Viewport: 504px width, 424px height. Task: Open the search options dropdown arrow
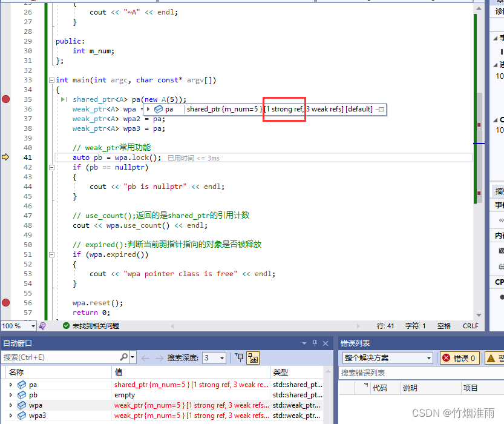(133, 357)
